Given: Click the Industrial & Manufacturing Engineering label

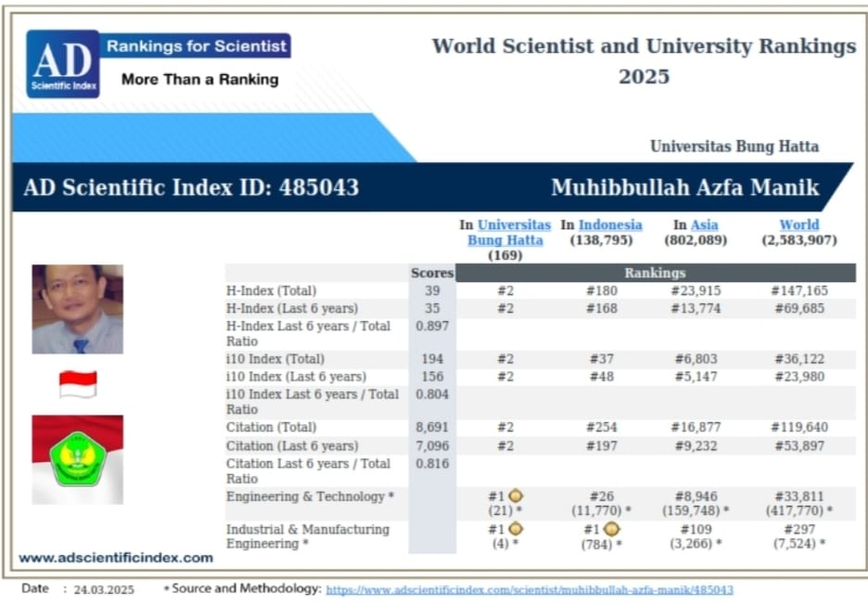Looking at the screenshot, I should (x=308, y=536).
